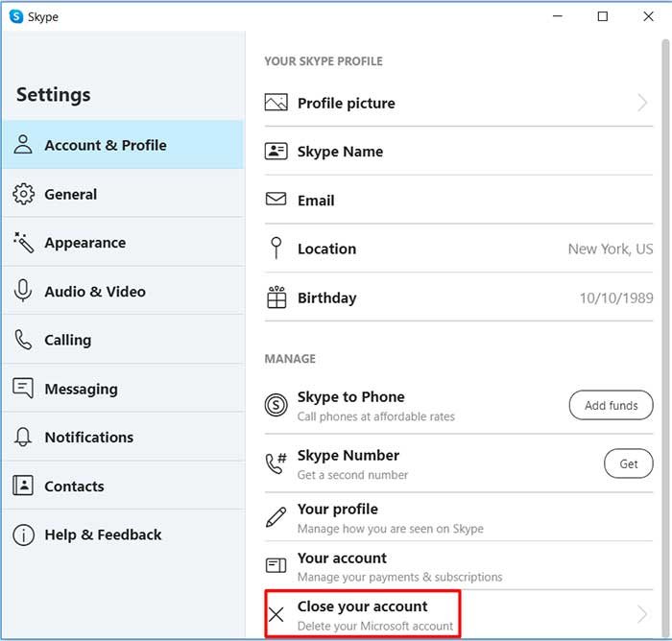Click the info circle icon beside Help & Feedback
The height and width of the screenshot is (641, 672).
tap(23, 534)
